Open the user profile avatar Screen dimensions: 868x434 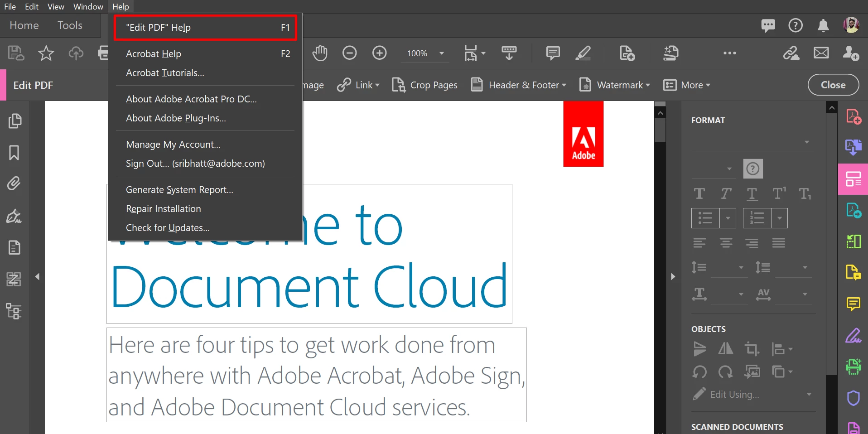coord(851,25)
